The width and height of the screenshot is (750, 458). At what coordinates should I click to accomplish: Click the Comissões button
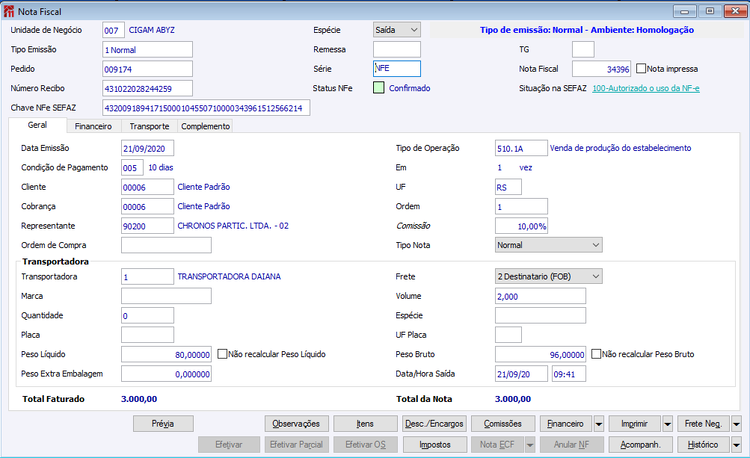coord(503,424)
